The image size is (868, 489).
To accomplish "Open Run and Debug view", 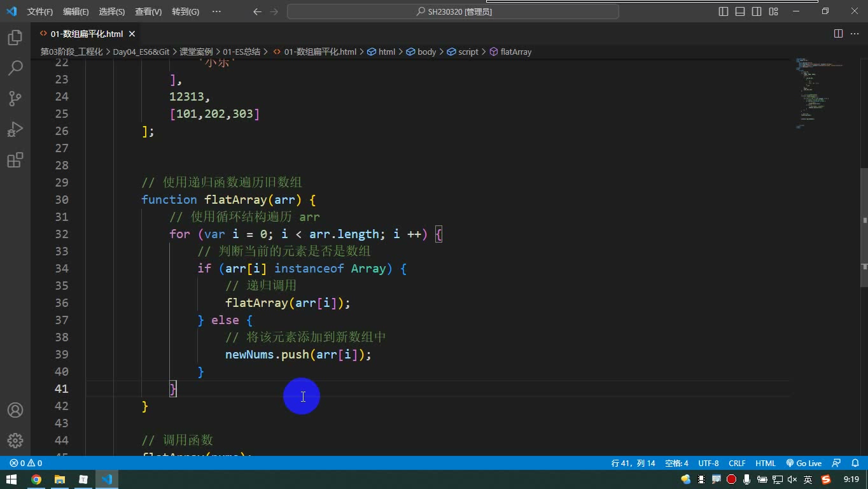I will point(15,129).
